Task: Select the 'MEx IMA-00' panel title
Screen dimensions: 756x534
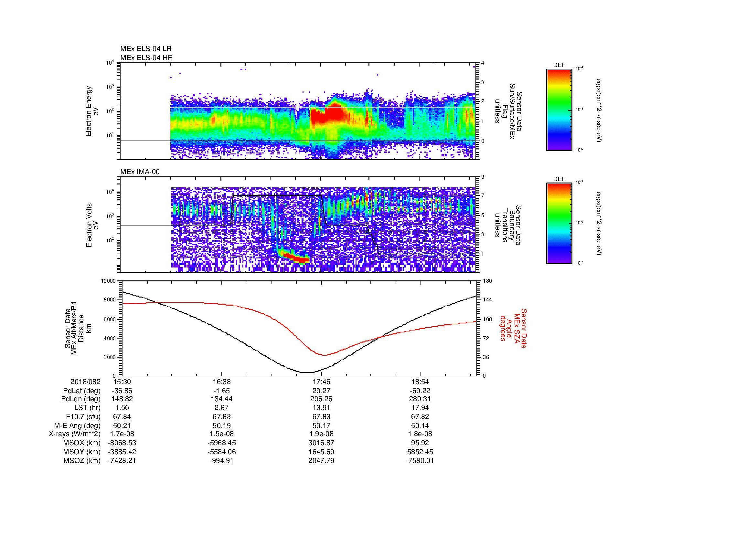Action: click(x=140, y=172)
